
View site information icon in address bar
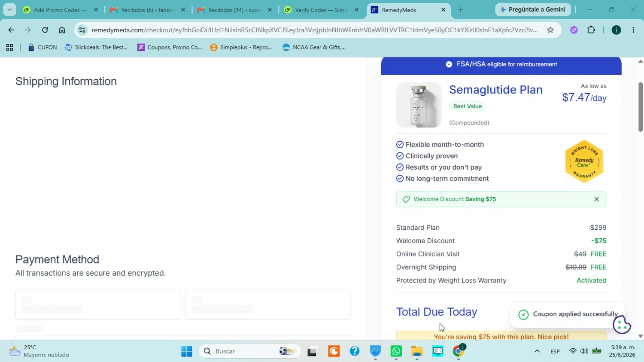[82, 30]
